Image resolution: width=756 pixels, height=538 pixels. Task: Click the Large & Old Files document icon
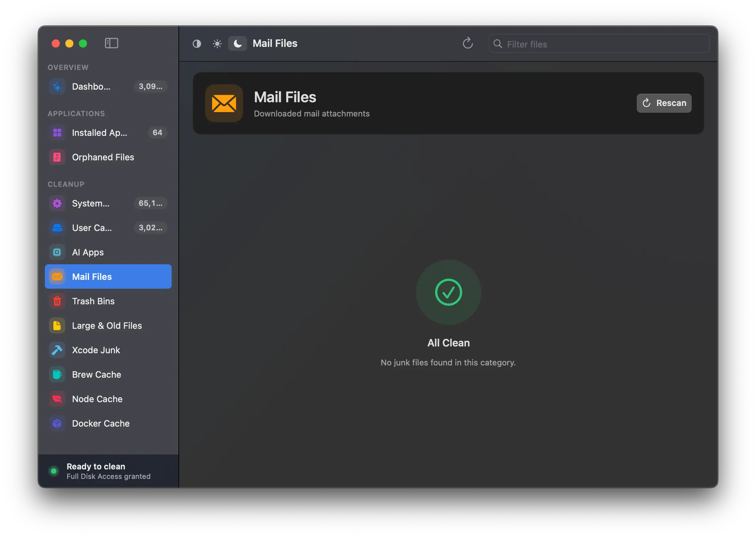tap(57, 326)
